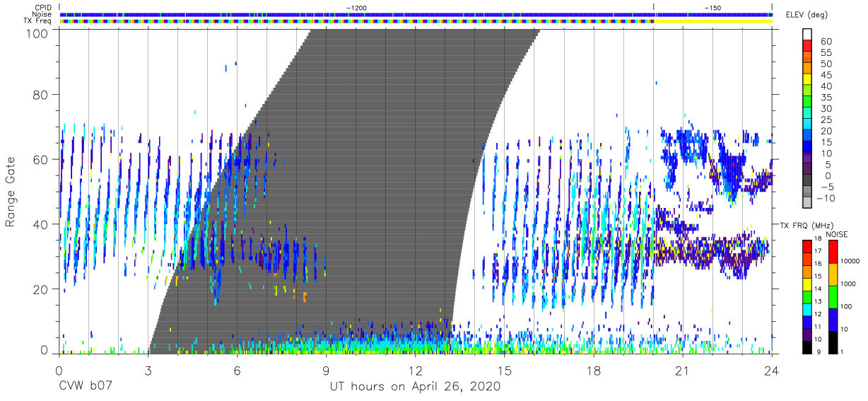Click the '60' tick on Range Gate axis

tap(42, 160)
